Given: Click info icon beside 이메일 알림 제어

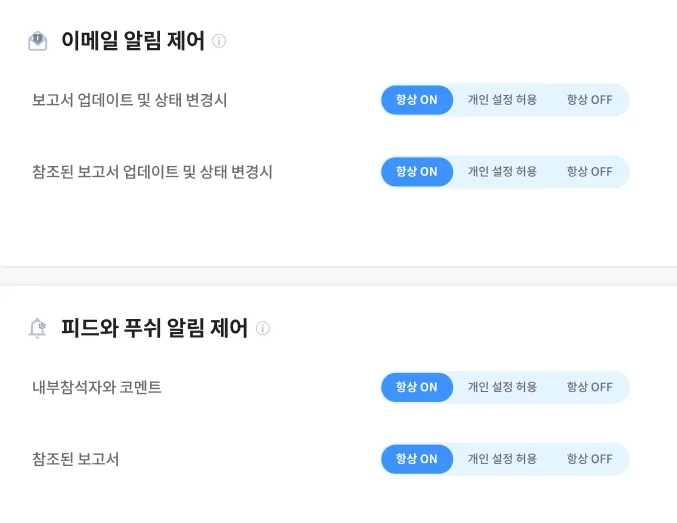Looking at the screenshot, I should 219,41.
